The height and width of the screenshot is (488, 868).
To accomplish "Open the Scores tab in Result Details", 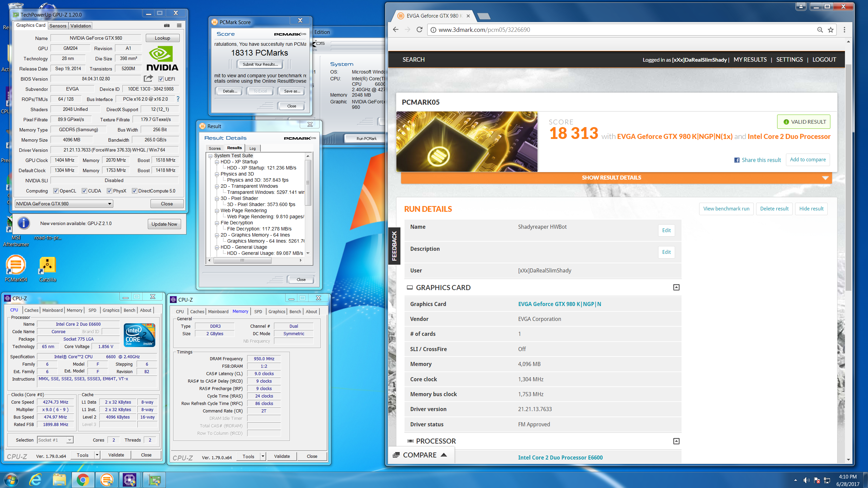I will coord(215,148).
